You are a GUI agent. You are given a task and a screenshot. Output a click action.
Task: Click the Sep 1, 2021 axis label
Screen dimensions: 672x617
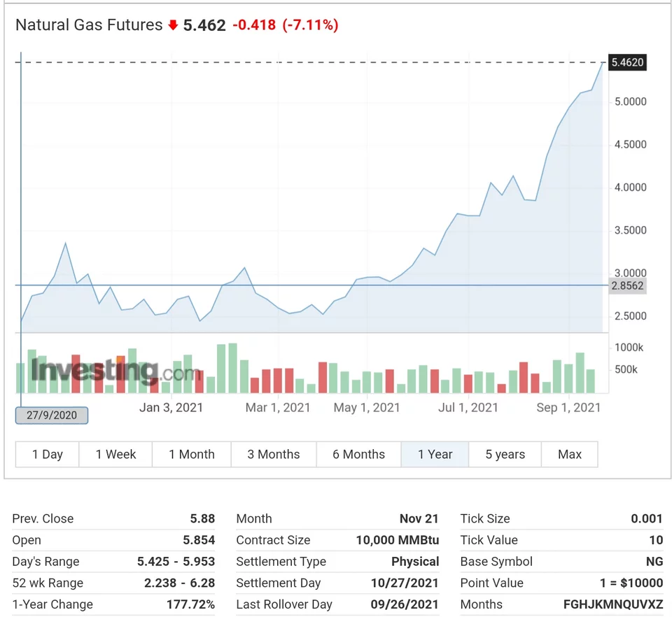[568, 407]
